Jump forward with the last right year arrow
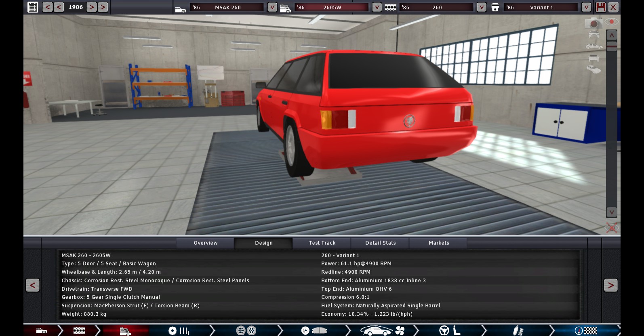Viewport: 644px width, 336px height. (x=103, y=7)
